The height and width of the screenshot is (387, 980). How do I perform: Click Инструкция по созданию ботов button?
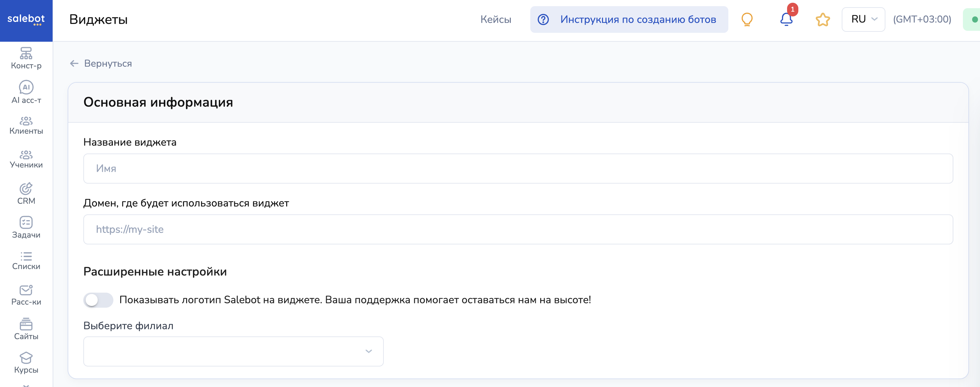click(629, 19)
